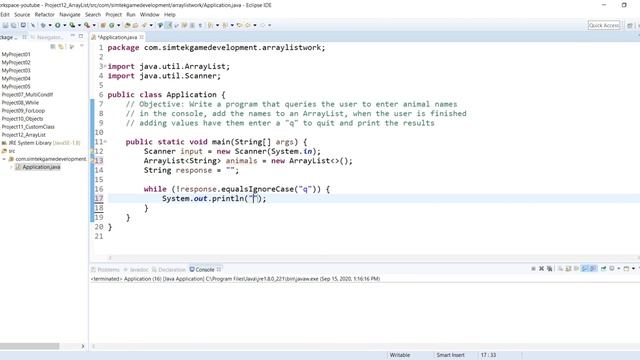Open the Navigate menu

click(x=70, y=14)
